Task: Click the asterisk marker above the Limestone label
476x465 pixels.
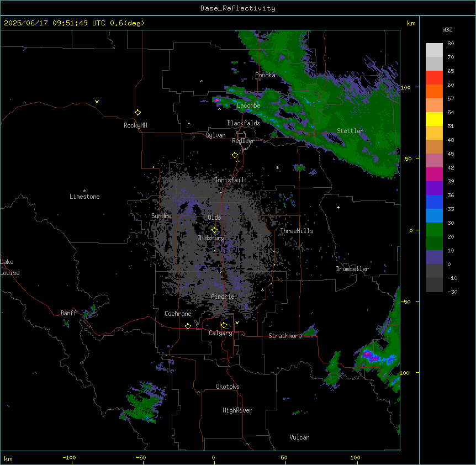Action: [84, 191]
